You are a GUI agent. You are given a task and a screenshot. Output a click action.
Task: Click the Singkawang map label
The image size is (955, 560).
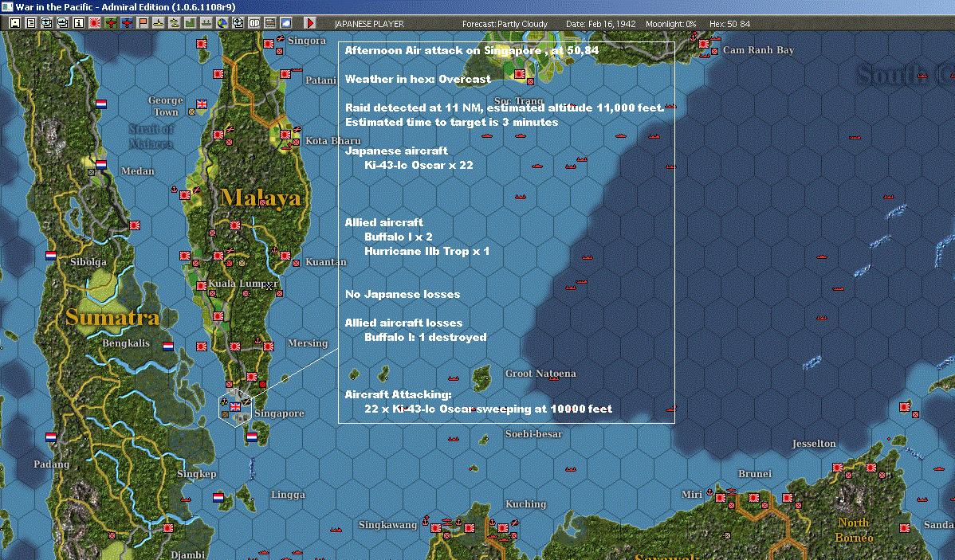(x=387, y=525)
